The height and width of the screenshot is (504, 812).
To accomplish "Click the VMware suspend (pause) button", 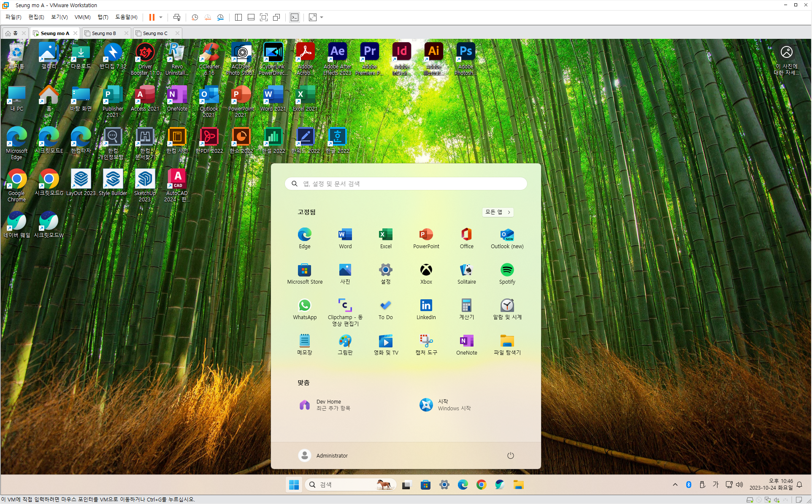I will (x=152, y=17).
